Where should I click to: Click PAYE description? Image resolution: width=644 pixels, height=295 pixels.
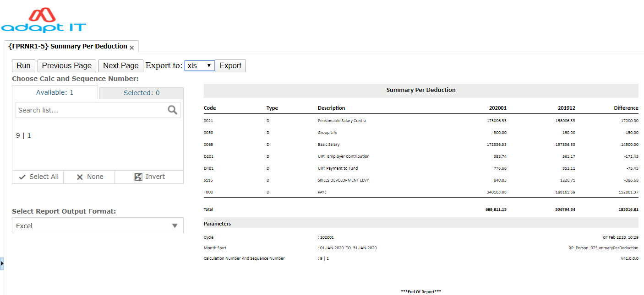coord(322,192)
